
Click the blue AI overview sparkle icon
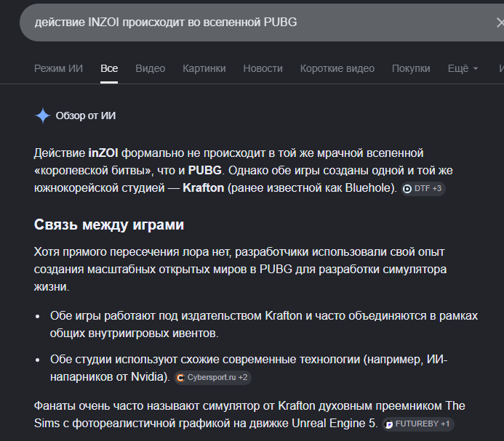[42, 116]
